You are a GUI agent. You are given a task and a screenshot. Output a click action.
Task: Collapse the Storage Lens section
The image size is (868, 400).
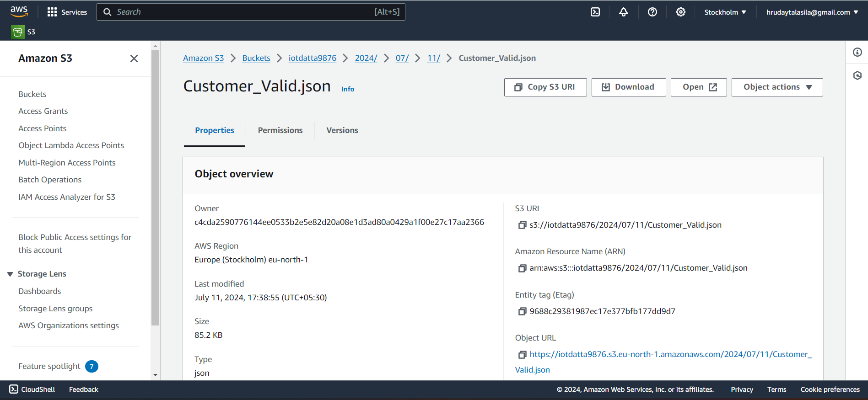pyautogui.click(x=10, y=274)
